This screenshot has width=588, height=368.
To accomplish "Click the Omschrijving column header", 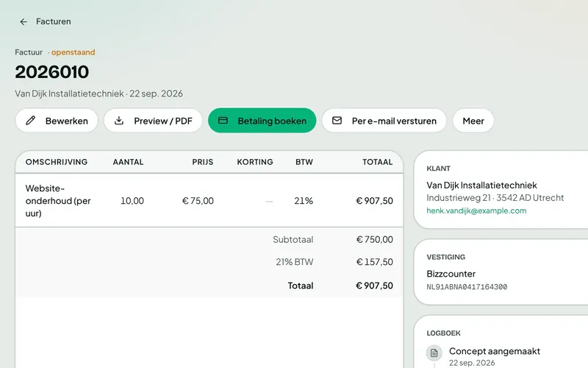I will point(57,162).
